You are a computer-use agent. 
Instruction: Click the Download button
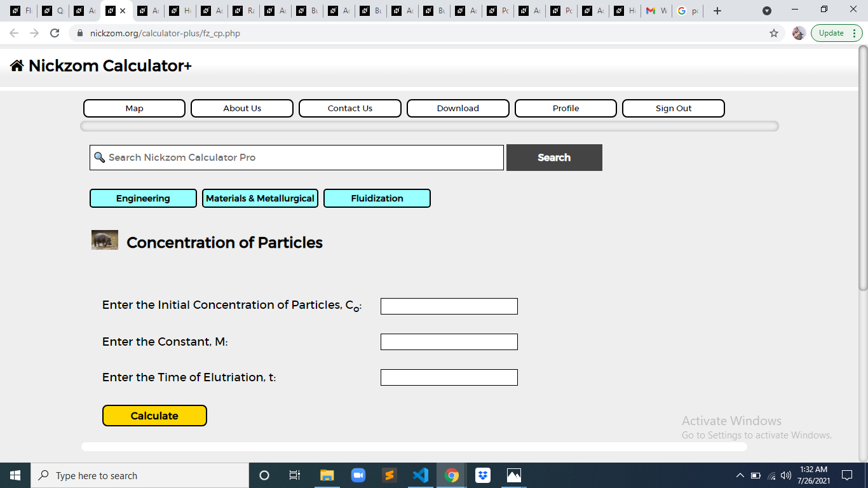458,108
